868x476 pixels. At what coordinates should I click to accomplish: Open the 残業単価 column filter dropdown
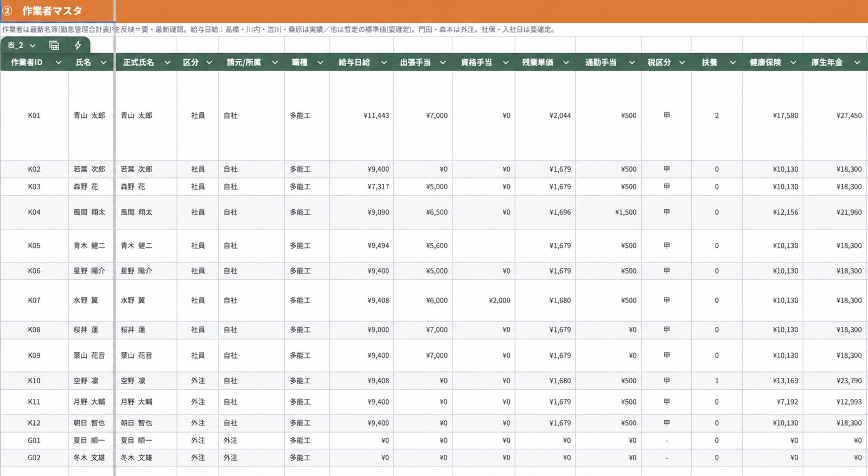pos(566,62)
